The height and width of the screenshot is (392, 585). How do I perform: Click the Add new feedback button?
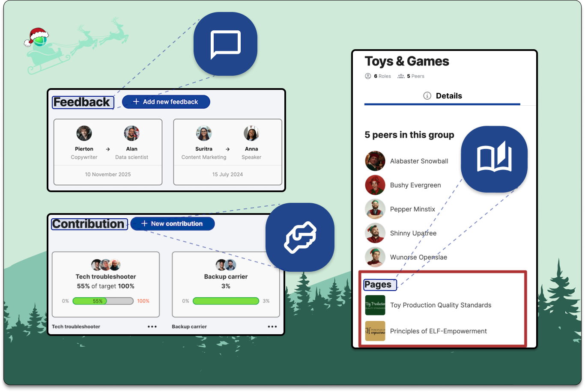pyautogui.click(x=166, y=101)
